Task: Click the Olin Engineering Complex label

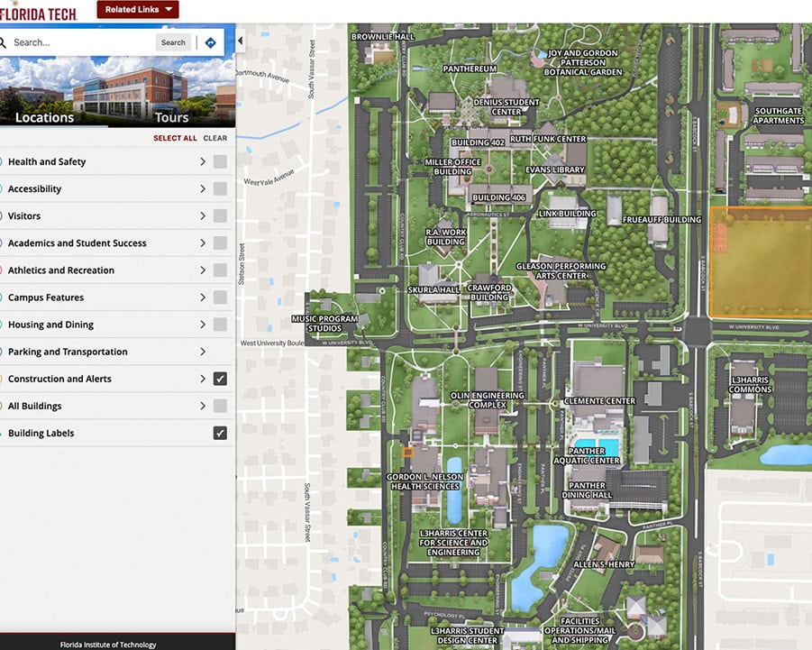Action: click(488, 400)
